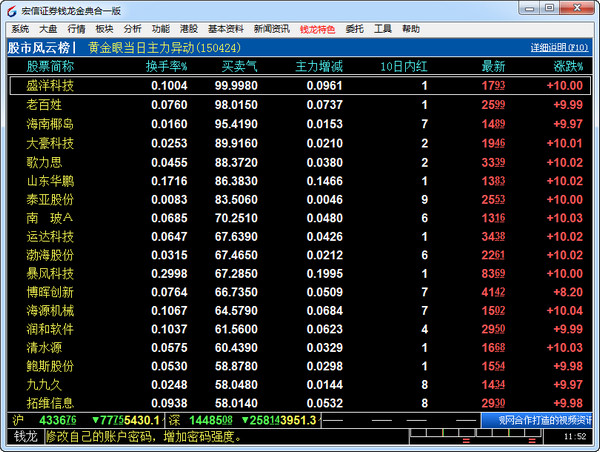Screen dimensions: 600x452
Task: Maximize the 宏信证券钱龙 window
Action: click(x=550, y=8)
